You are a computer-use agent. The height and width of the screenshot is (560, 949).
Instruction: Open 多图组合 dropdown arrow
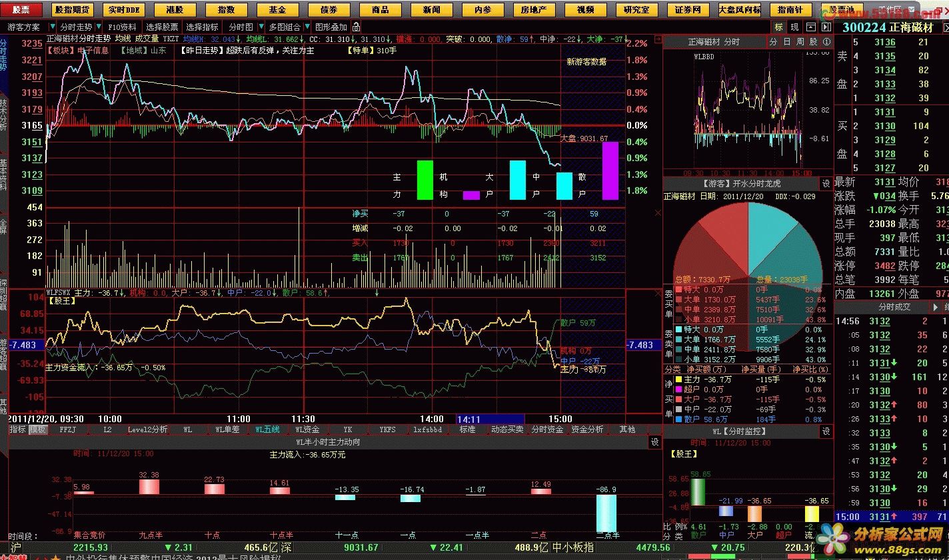(307, 27)
